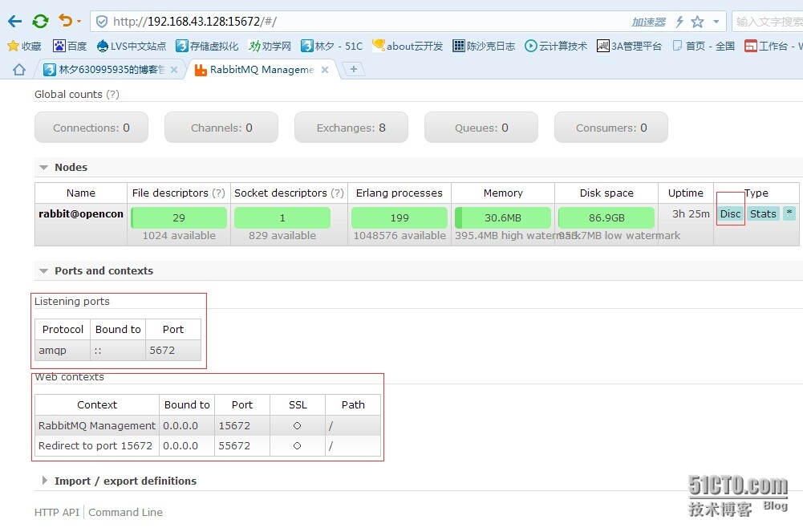803x532 pixels.
Task: Click the Channels: 0 button
Action: click(221, 128)
